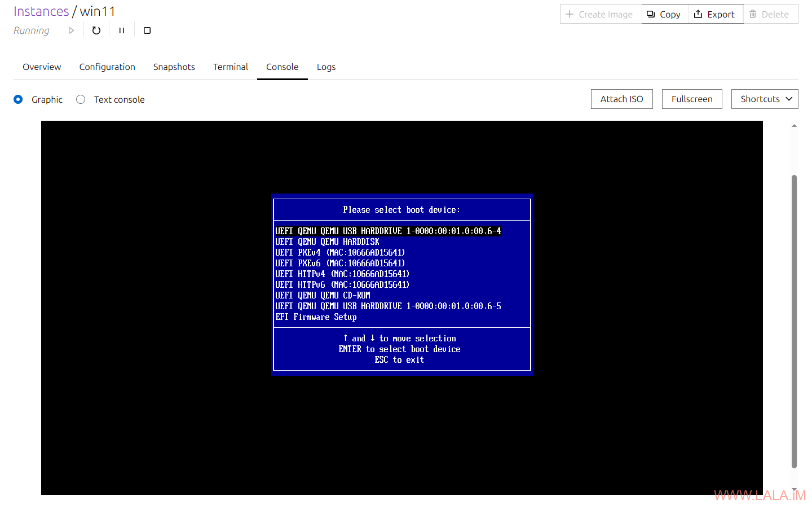Click the start instance play icon
812x505 pixels.
[71, 30]
